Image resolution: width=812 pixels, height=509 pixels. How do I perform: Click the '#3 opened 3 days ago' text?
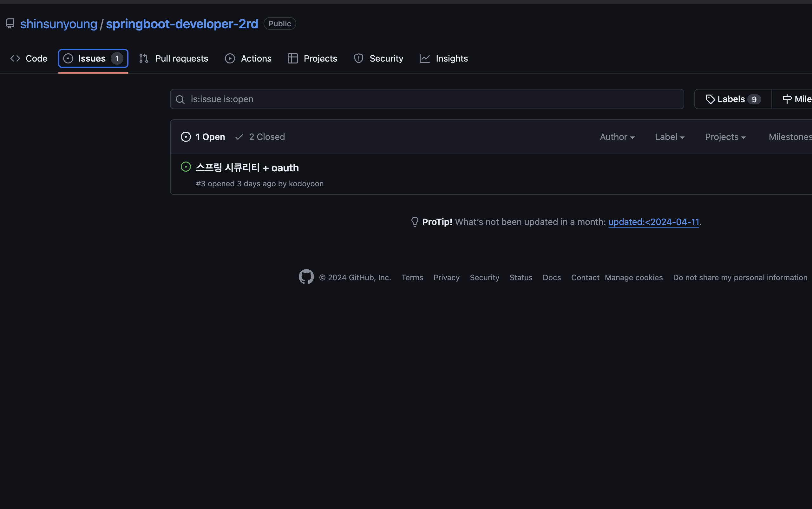coord(236,183)
